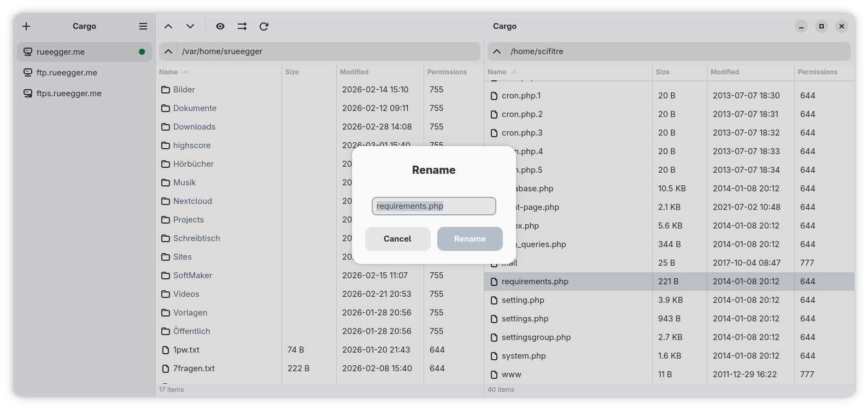The width and height of the screenshot is (868, 410).
Task: Select the SoftMaker folder icon
Action: 166,276
